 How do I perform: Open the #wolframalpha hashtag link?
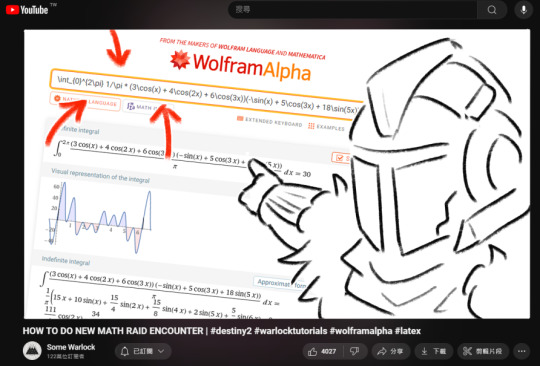(361, 331)
